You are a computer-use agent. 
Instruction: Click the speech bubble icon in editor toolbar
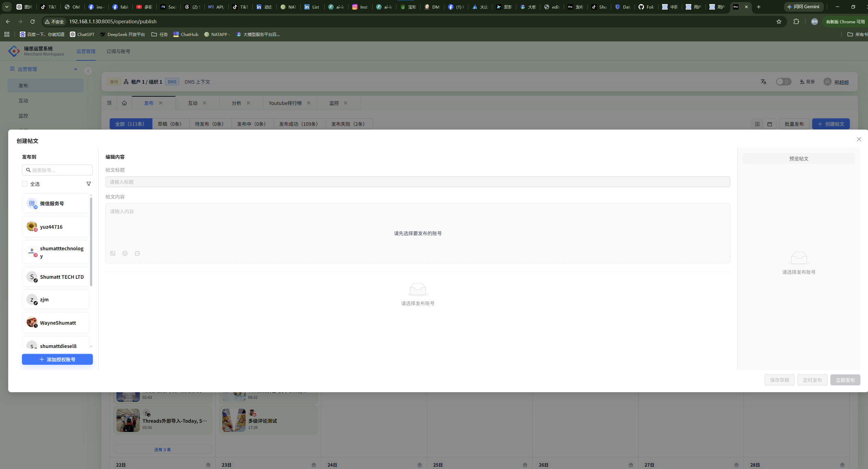pos(137,253)
